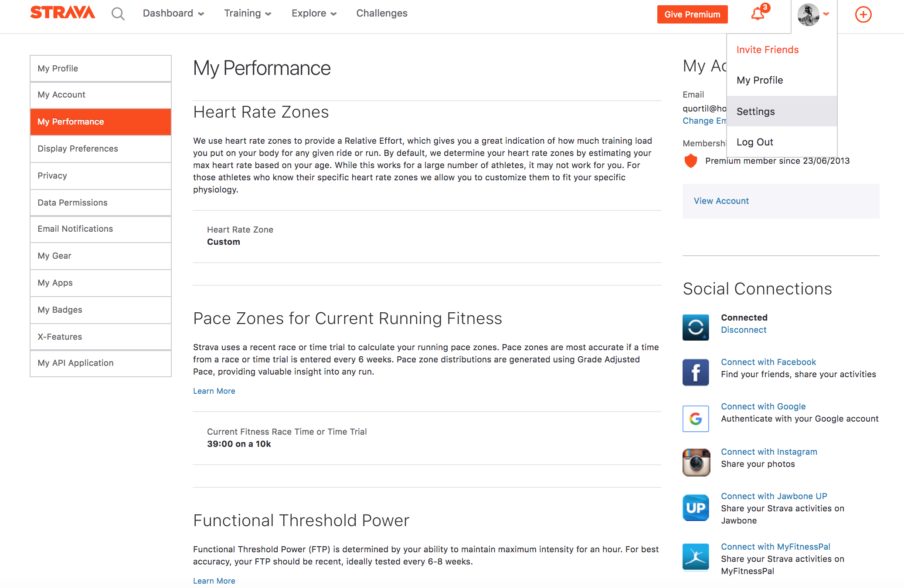Click the Google connection icon
The width and height of the screenshot is (904, 588).
696,419
